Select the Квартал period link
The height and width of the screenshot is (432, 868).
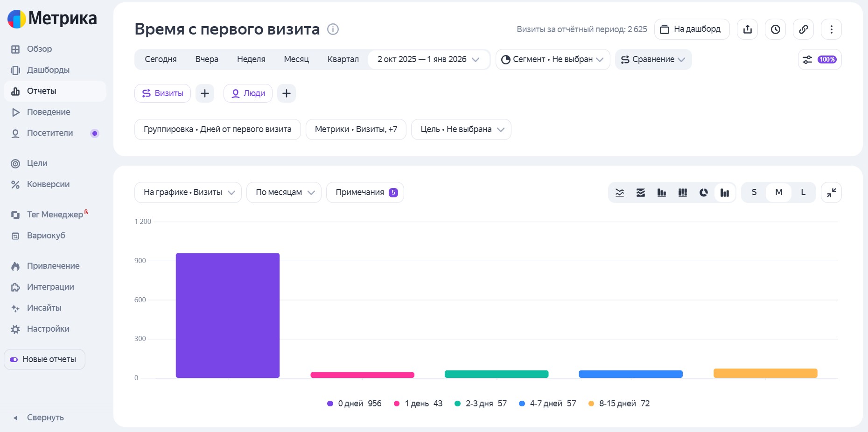343,59
